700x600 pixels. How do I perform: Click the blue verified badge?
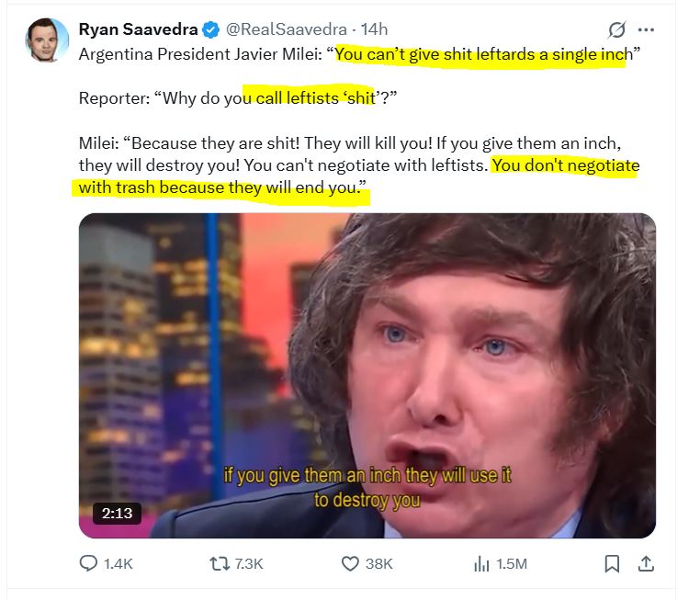point(210,30)
